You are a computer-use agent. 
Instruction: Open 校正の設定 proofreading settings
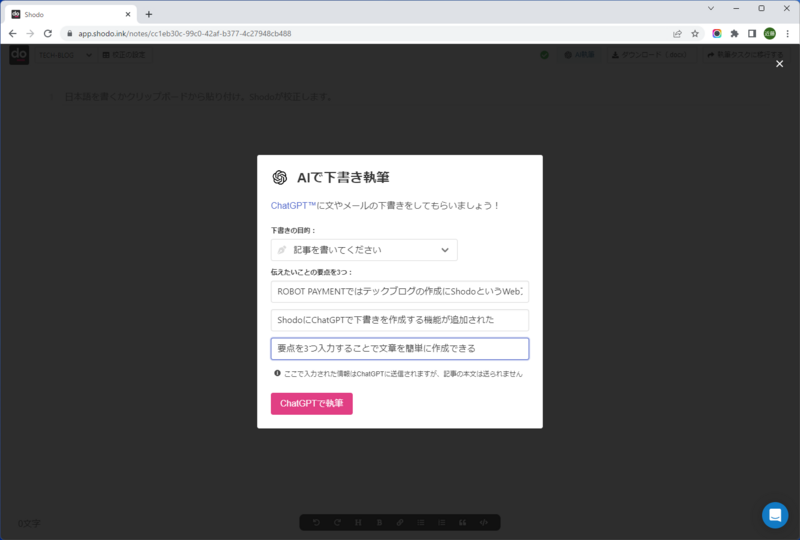[x=124, y=55]
